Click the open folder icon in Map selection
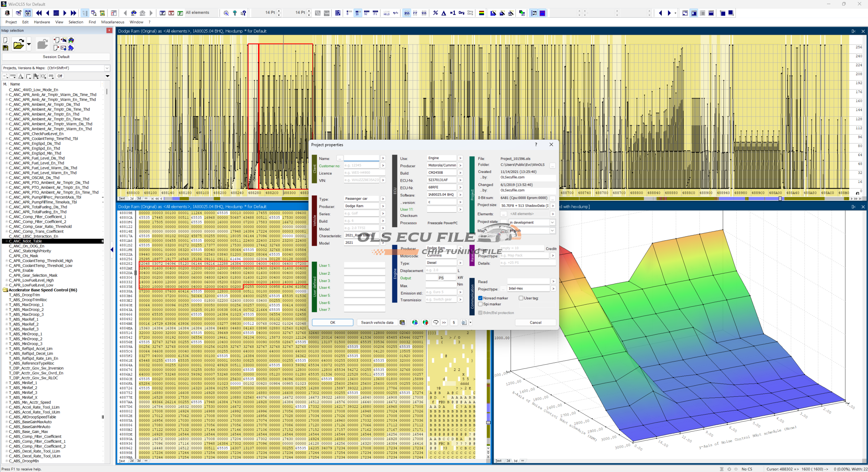 (x=18, y=44)
